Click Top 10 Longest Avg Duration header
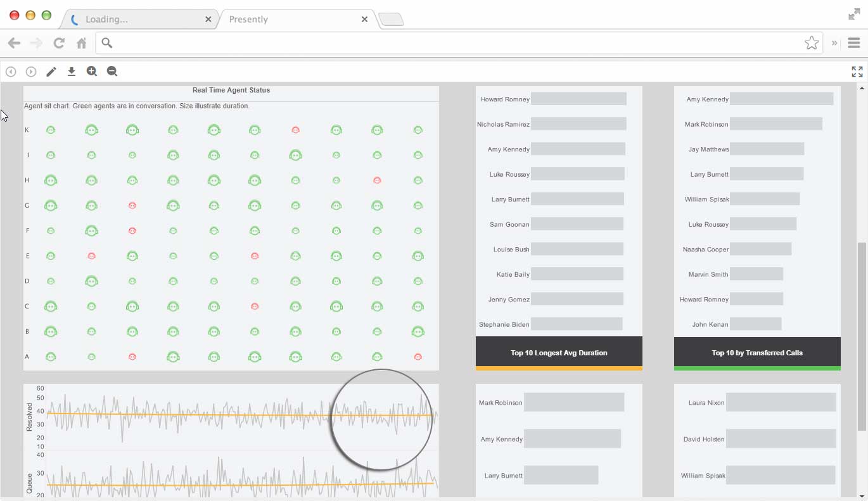The image size is (868, 501). pos(559,353)
